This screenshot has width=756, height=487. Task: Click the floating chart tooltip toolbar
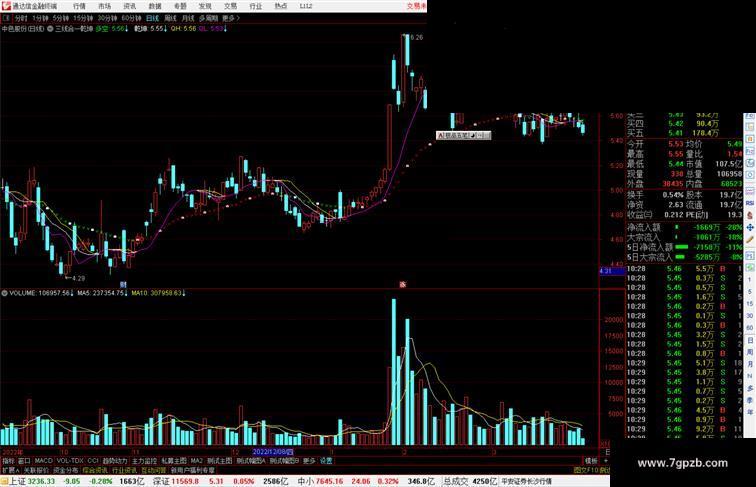click(x=463, y=135)
